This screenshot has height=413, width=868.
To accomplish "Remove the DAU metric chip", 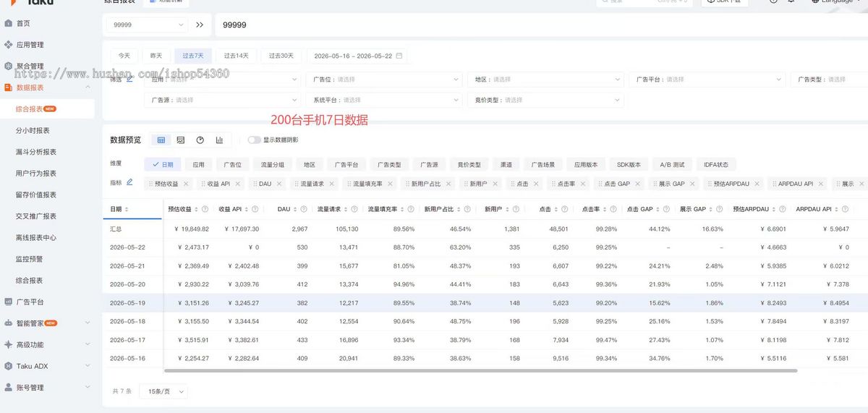I will click(x=279, y=184).
